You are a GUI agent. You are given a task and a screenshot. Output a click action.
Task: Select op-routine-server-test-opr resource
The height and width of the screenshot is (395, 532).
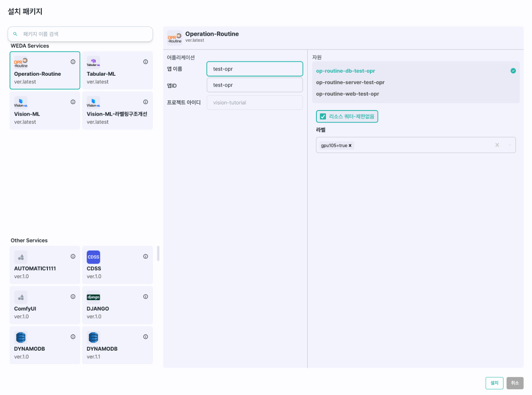tap(350, 82)
